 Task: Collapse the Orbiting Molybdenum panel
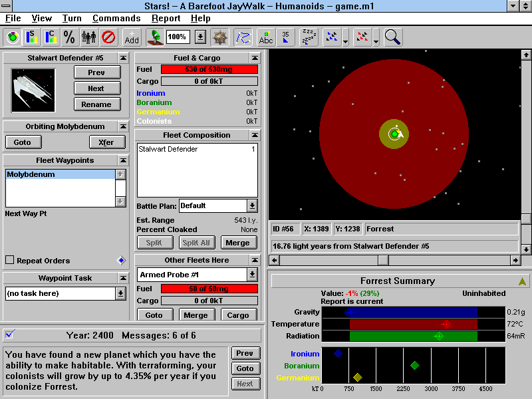[123, 126]
